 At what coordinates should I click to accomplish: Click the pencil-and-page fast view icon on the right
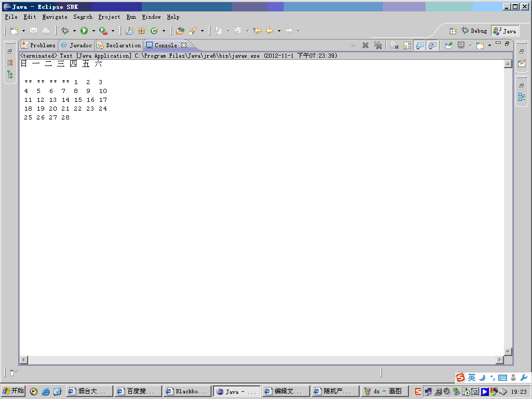[x=522, y=63]
